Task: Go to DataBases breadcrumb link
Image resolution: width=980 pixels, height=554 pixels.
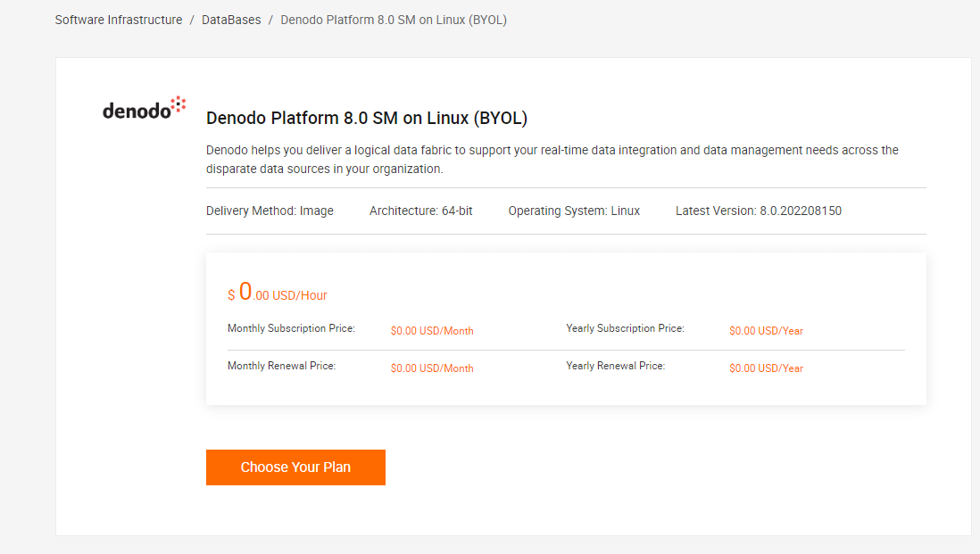Action: tap(231, 20)
